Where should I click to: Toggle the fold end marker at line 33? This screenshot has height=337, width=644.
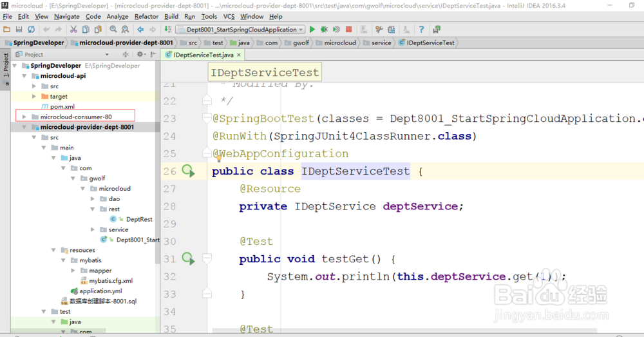pos(207,293)
